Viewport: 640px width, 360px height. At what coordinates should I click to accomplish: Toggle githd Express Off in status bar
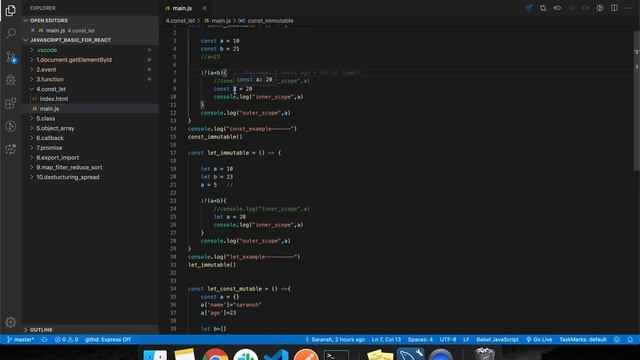coord(108,340)
